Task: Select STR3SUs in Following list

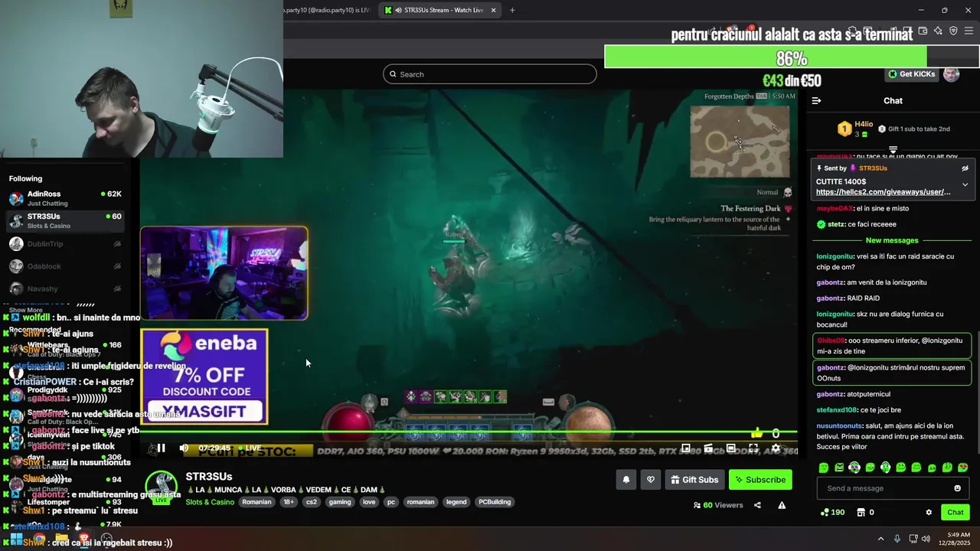Action: coord(65,220)
